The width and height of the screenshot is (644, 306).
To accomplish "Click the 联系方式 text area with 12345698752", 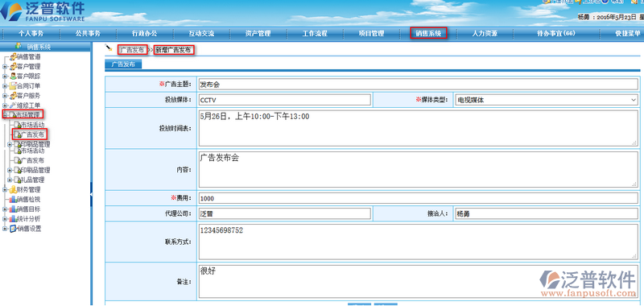I will pos(418,242).
